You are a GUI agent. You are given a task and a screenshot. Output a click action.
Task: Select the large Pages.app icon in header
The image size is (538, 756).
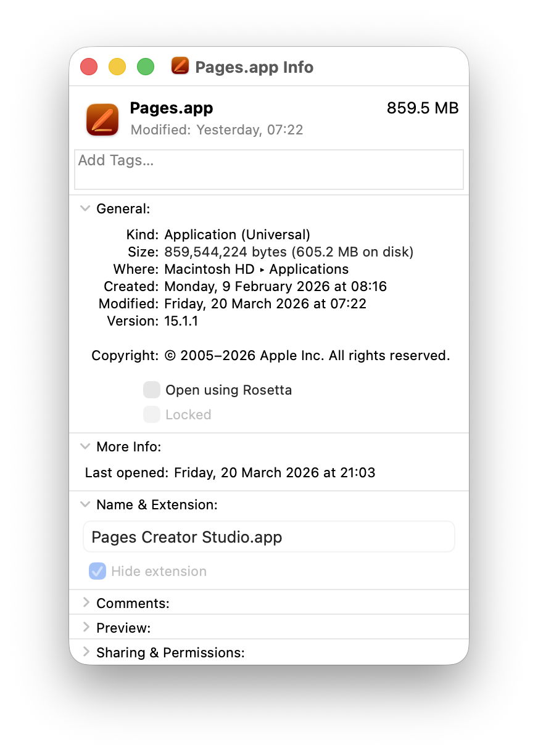click(102, 119)
